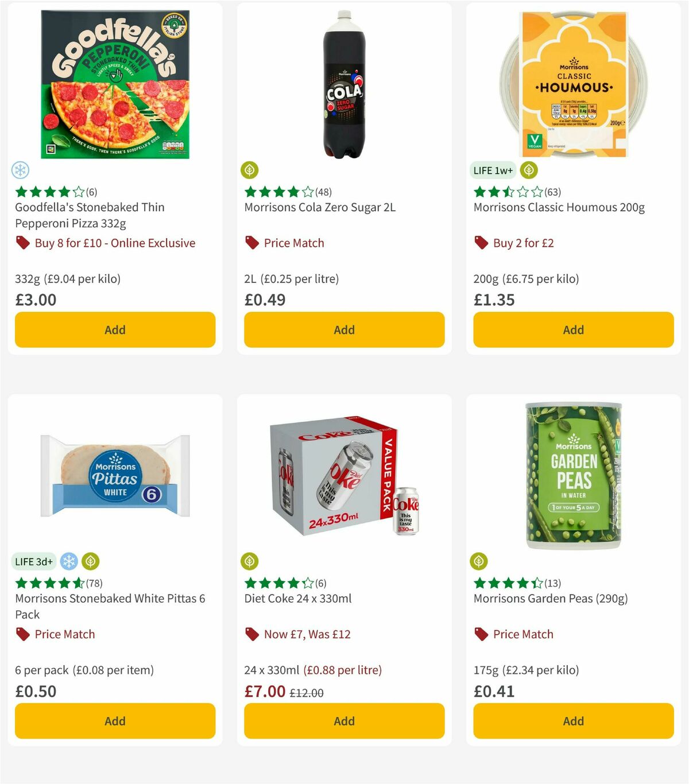The image size is (689, 784).
Task: Click the snowflake icon on Morrisons Pittas
Action: [69, 561]
